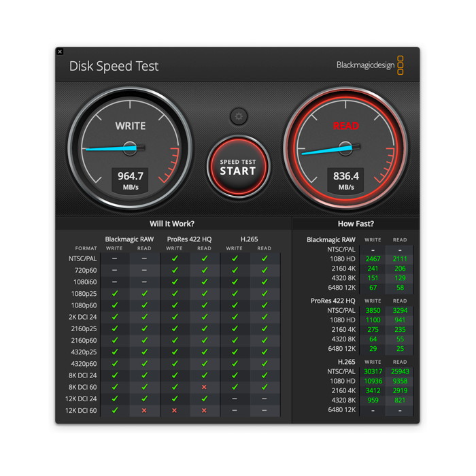Screen dimensions: 476x476
Task: Click the 25943 H.265 NTSC/PAL read value
Action: 400,371
